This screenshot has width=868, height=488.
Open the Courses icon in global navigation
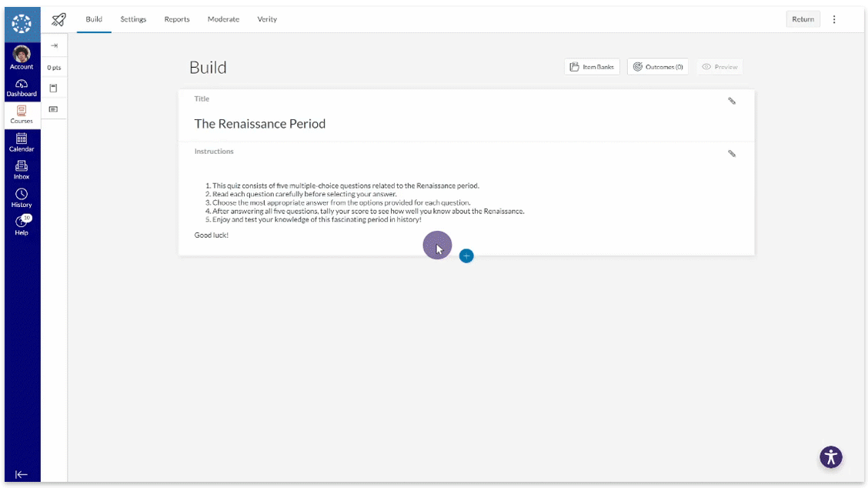pos(22,114)
